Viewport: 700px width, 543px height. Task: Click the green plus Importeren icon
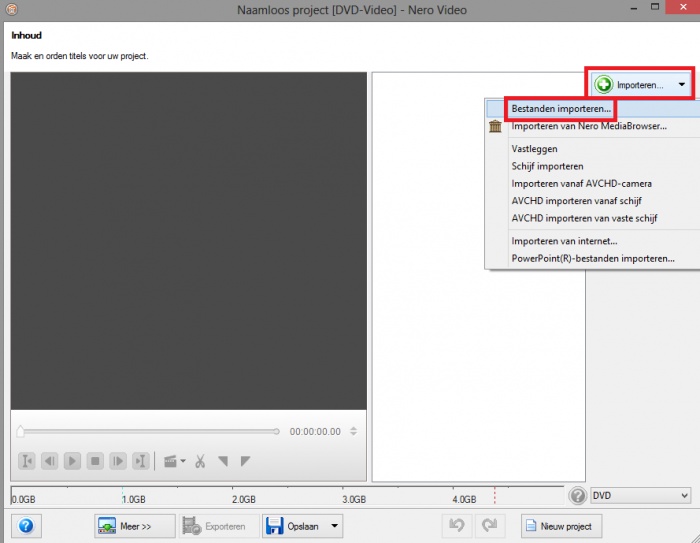[x=604, y=84]
